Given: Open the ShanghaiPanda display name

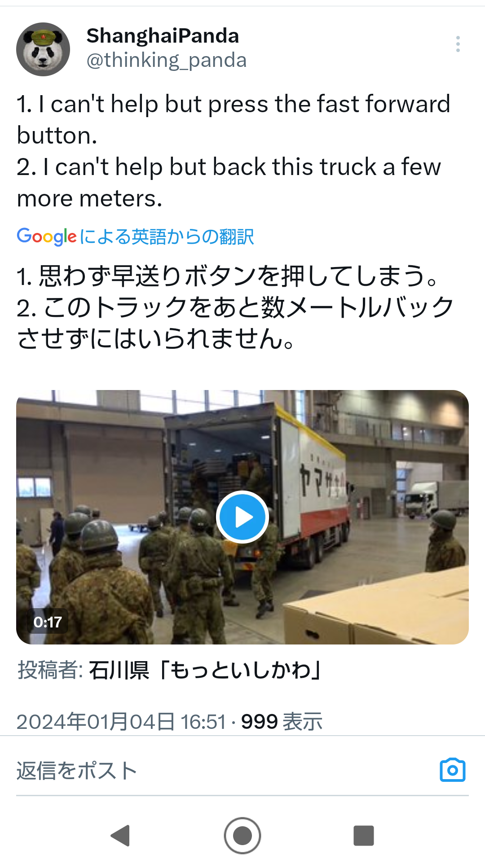Looking at the screenshot, I should [163, 36].
